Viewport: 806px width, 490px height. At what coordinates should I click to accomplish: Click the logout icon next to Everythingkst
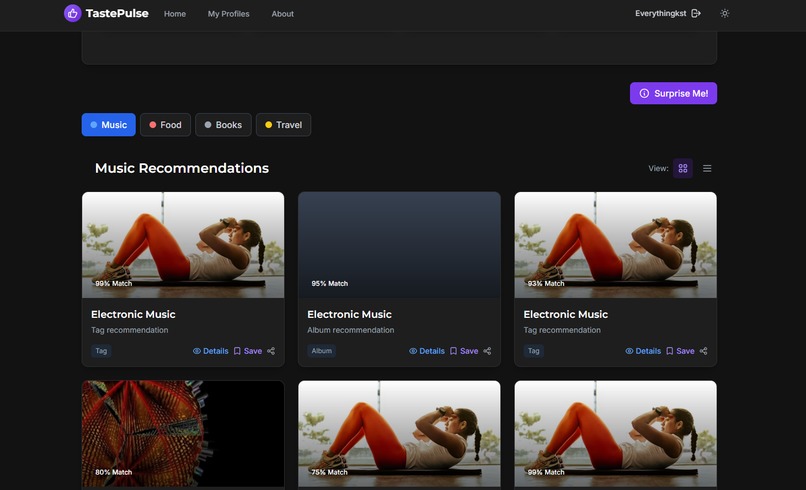[695, 13]
